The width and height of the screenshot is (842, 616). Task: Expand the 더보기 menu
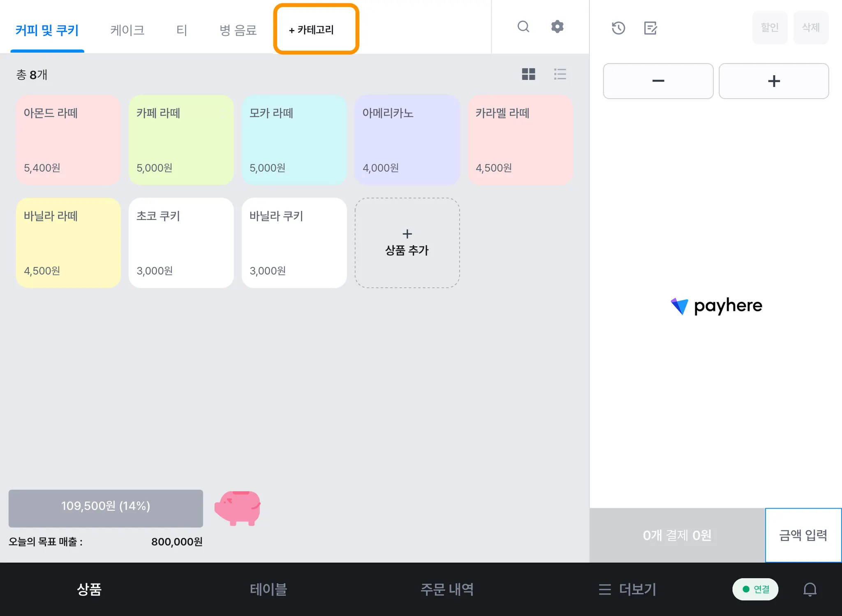[627, 589]
